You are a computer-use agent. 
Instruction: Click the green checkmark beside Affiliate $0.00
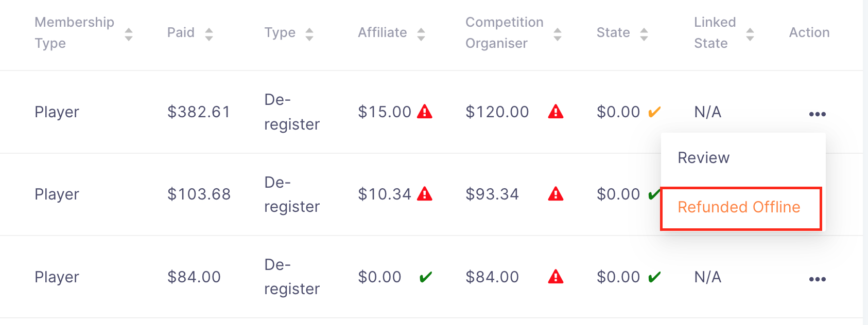click(x=425, y=277)
